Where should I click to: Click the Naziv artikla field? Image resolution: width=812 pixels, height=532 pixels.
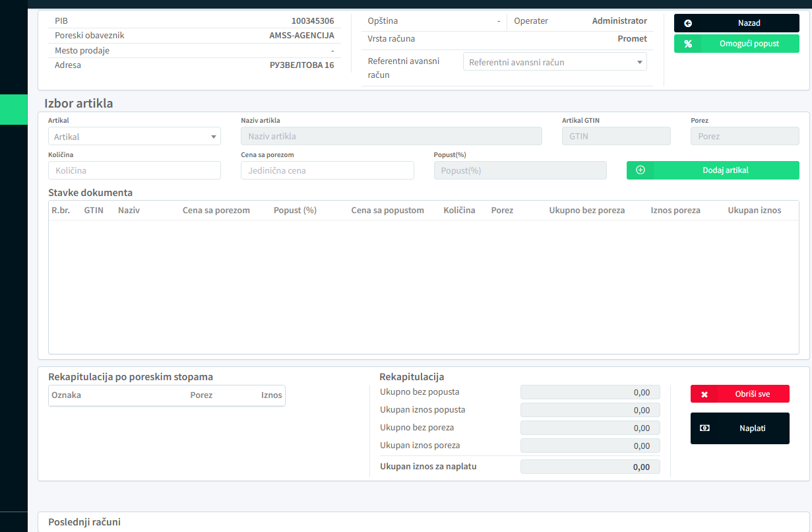pyautogui.click(x=391, y=137)
